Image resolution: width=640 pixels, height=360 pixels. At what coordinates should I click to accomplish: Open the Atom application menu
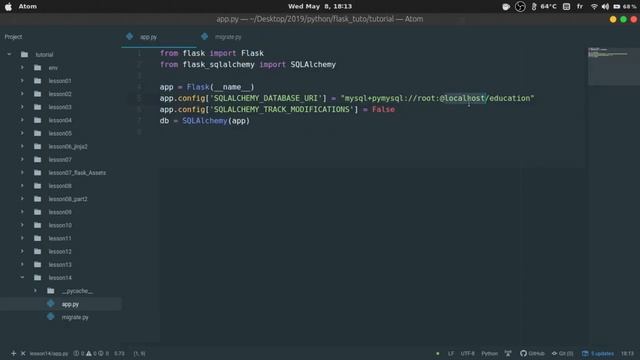(x=28, y=7)
